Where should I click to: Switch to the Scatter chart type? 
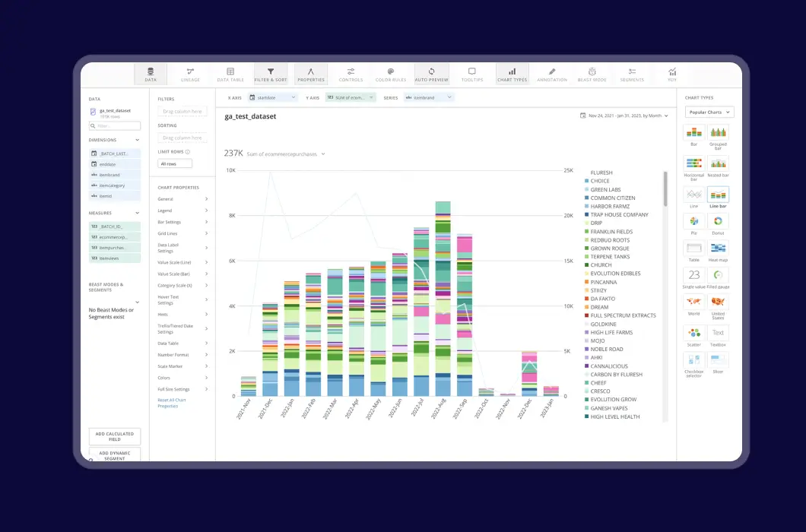coord(693,331)
